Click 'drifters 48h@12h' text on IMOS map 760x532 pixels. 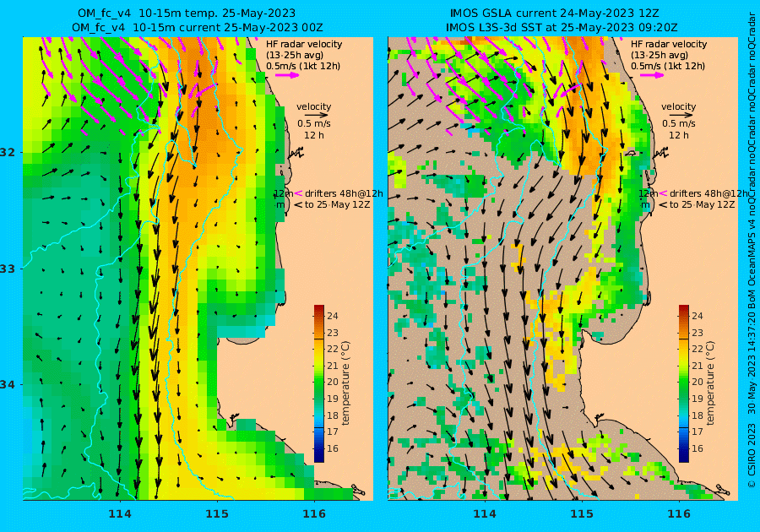708,193
